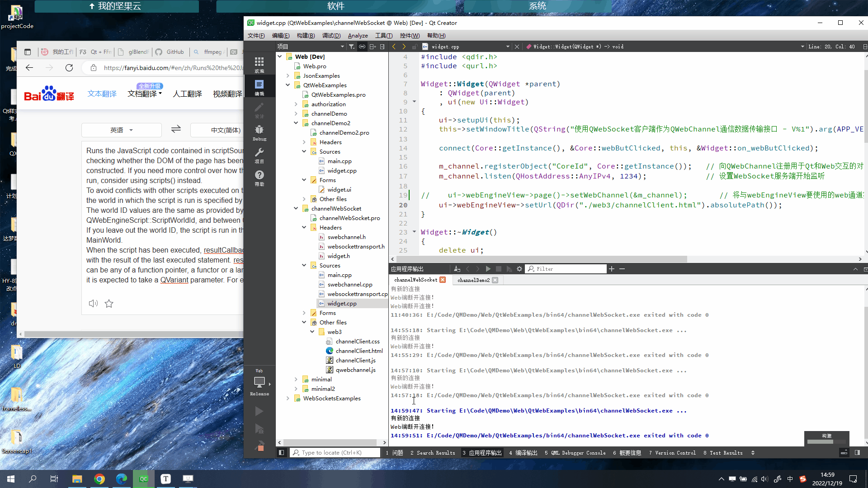Open the Welcome mode in Qt Creator sidebar
Screen dimensions: 868x488
click(259, 64)
